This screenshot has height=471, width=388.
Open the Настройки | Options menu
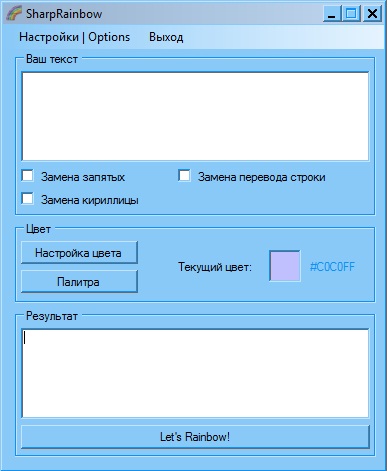point(74,37)
